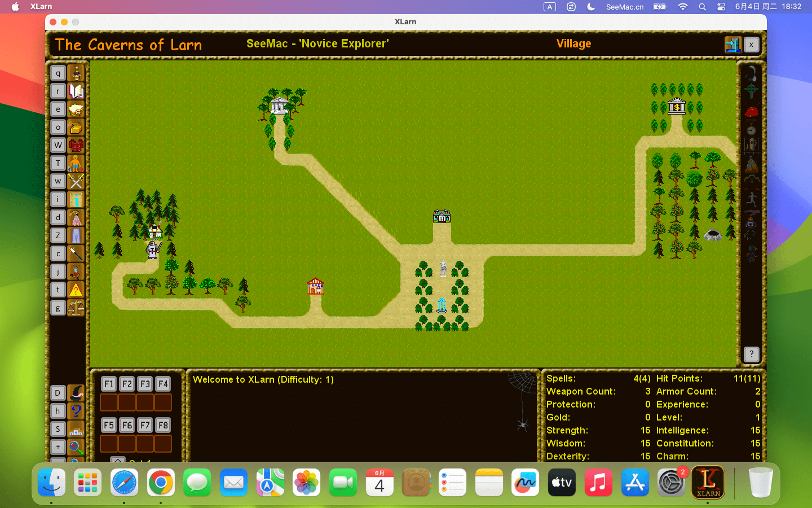Open the balance scales icon
Image resolution: width=812 pixels, height=508 pixels.
pyautogui.click(x=76, y=308)
